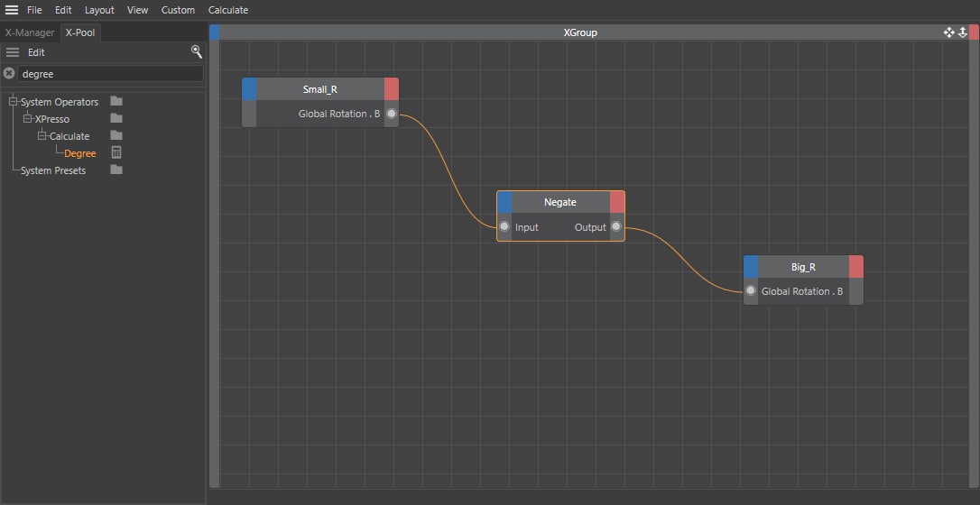Open the Edit menu in menu bar

[63, 10]
